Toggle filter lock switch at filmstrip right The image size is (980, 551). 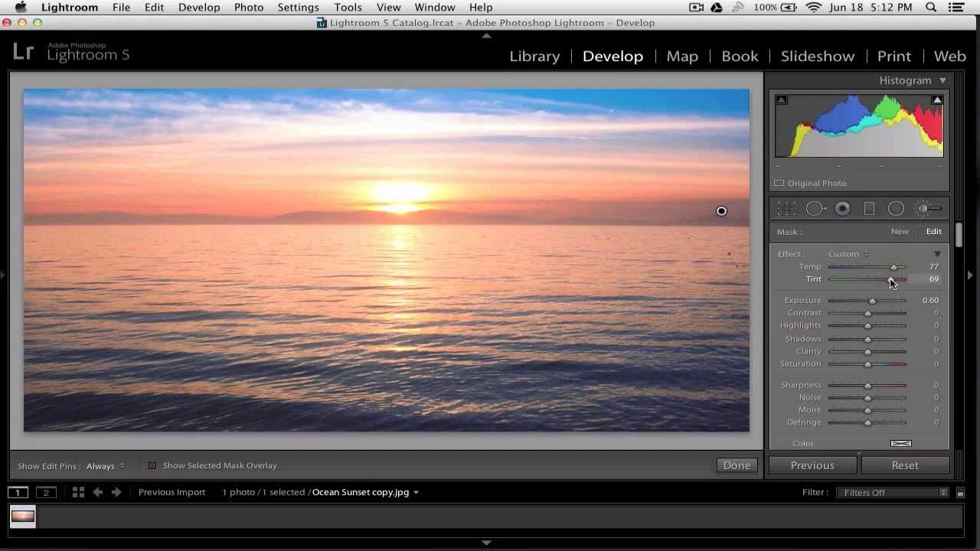pyautogui.click(x=960, y=493)
